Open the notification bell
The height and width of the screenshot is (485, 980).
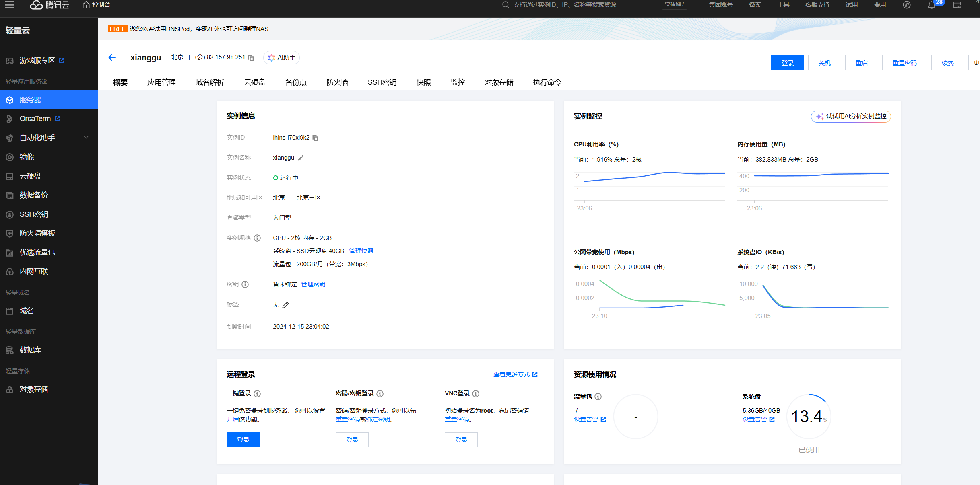tap(931, 5)
